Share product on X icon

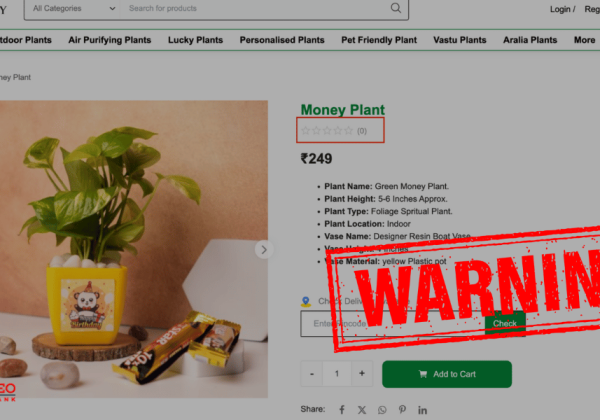pyautogui.click(x=362, y=410)
